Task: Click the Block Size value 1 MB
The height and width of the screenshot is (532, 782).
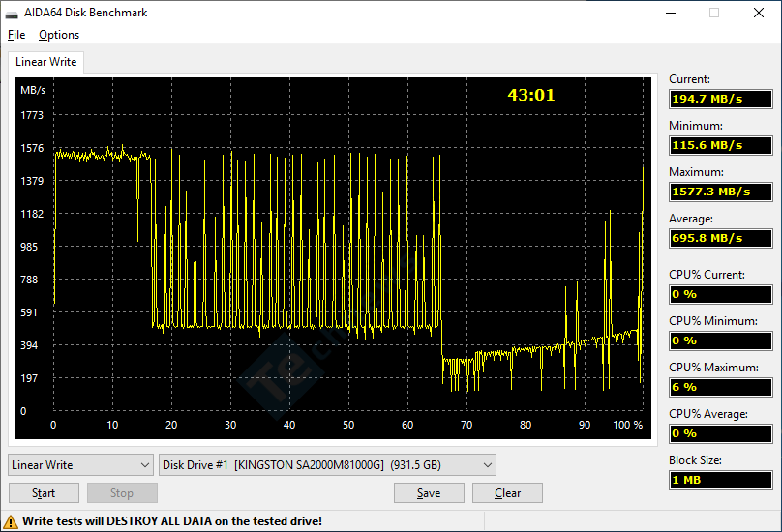Action: (x=721, y=480)
